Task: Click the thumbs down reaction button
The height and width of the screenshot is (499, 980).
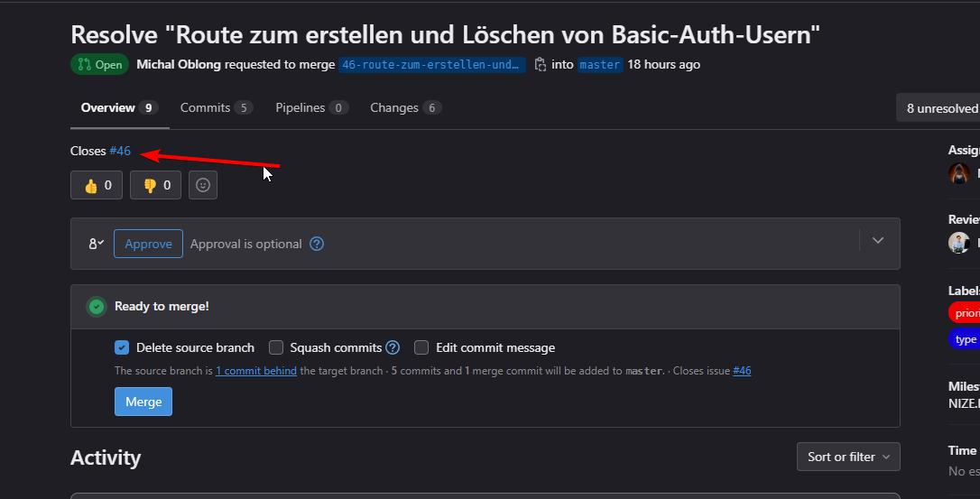Action: tap(155, 185)
